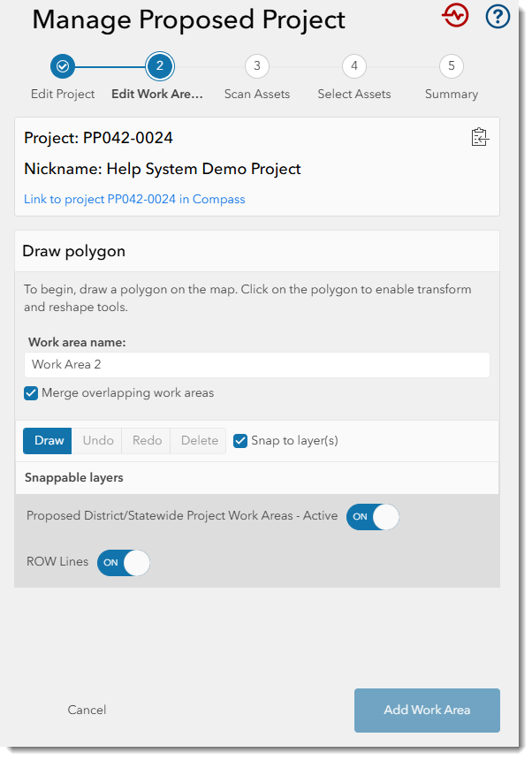Image resolution: width=532 pixels, height=760 pixels.
Task: Open step 4 Select Assets circle
Action: coord(354,66)
